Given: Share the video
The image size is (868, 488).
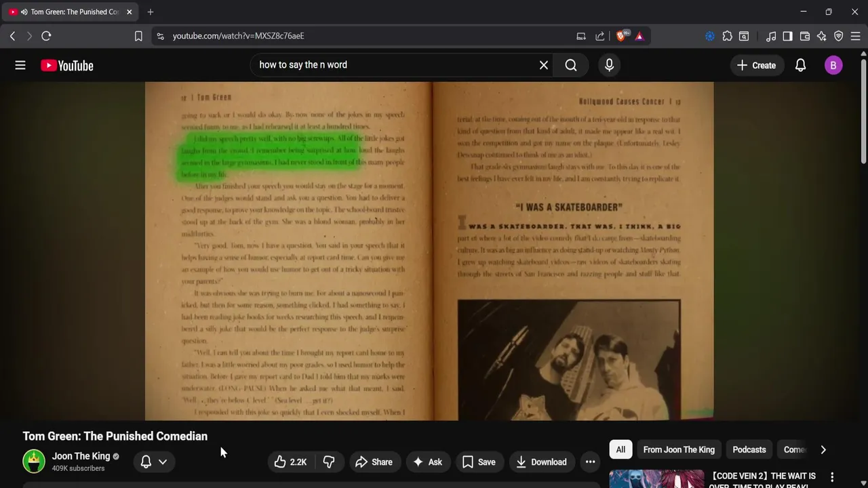Looking at the screenshot, I should tap(374, 462).
